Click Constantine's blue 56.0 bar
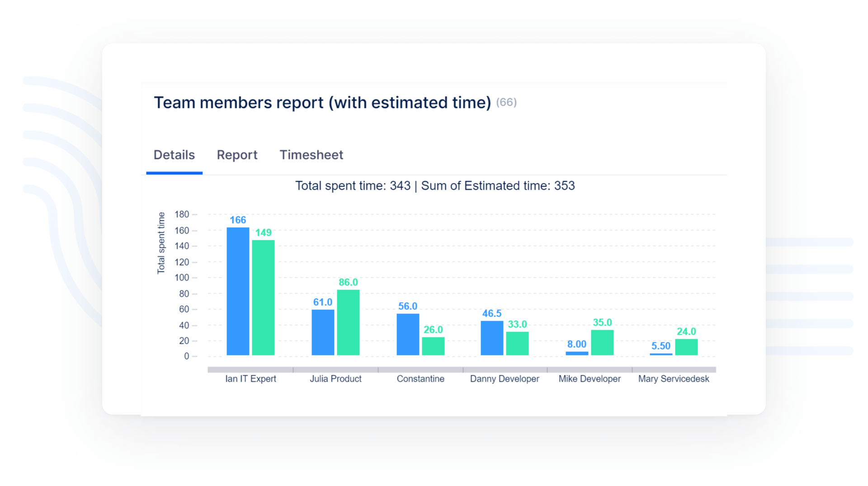This screenshot has height=486, width=868. [x=408, y=334]
